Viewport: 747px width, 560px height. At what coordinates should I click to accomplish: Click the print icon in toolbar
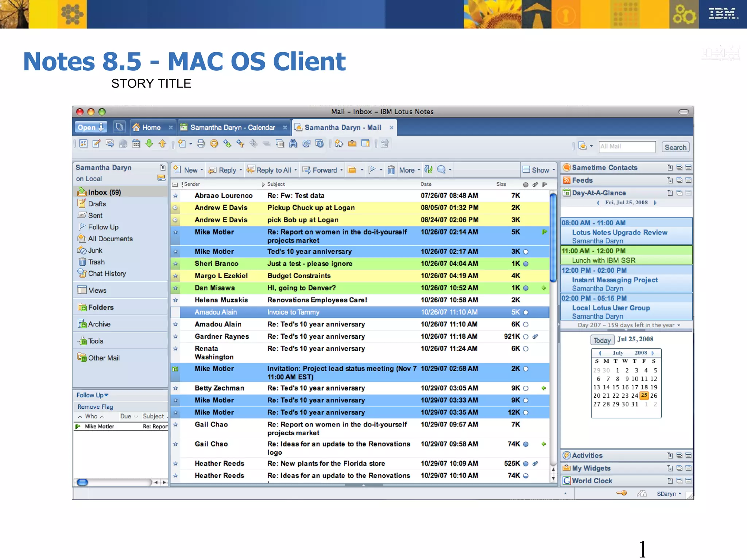[201, 144]
